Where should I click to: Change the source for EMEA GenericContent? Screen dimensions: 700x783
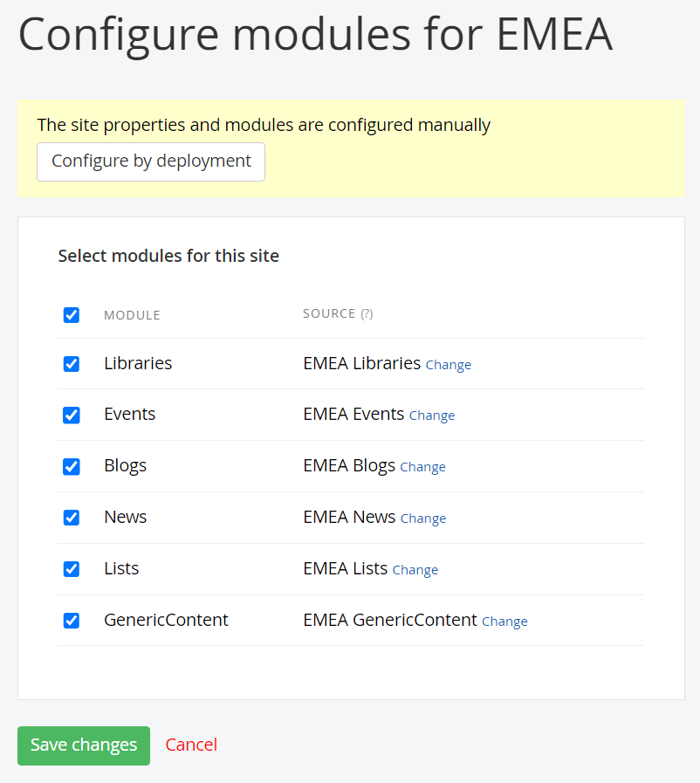pyautogui.click(x=504, y=622)
